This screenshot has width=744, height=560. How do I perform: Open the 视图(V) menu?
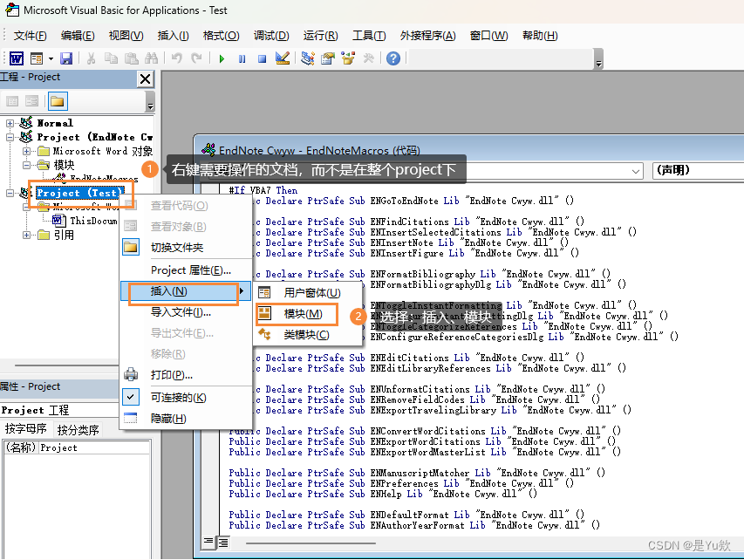pos(126,36)
